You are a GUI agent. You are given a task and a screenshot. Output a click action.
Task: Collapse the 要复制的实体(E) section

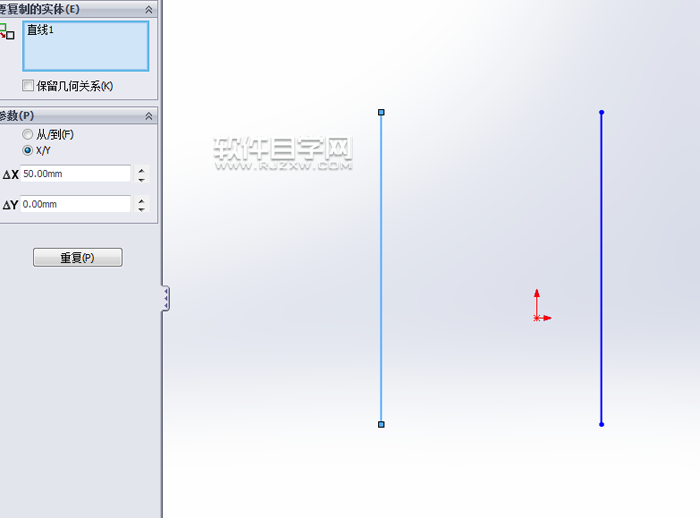[149, 9]
